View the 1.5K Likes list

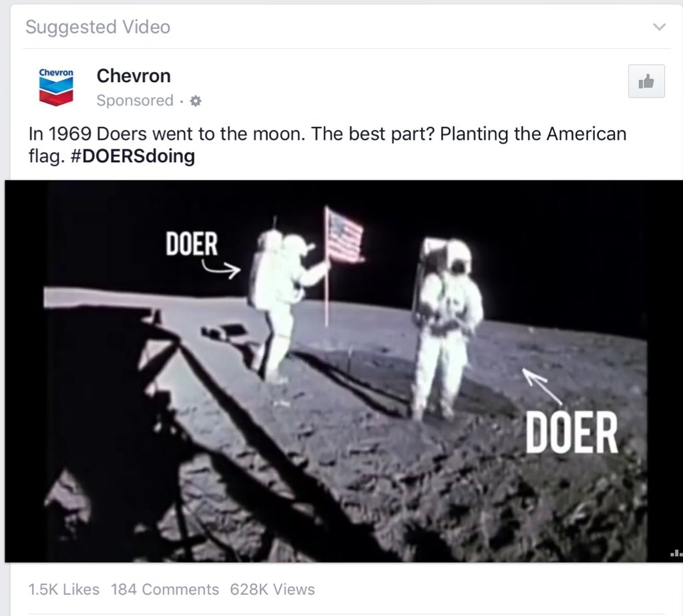pos(63,589)
